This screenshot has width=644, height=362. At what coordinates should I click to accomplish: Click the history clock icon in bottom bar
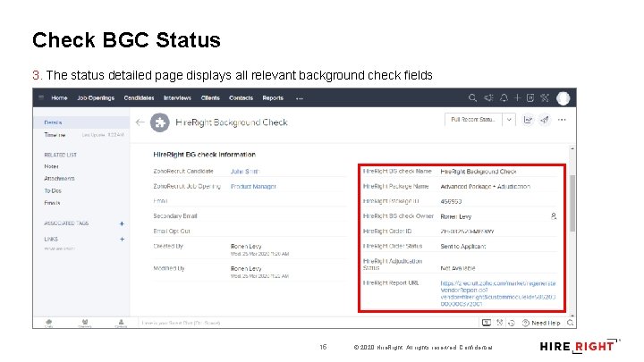click(x=512, y=324)
